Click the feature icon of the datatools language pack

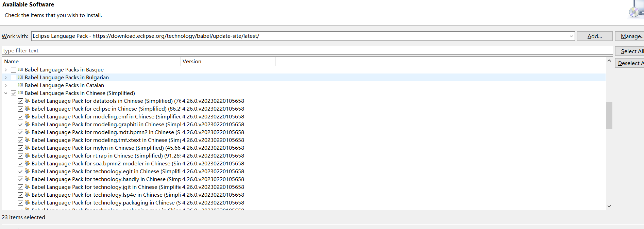[x=27, y=101]
